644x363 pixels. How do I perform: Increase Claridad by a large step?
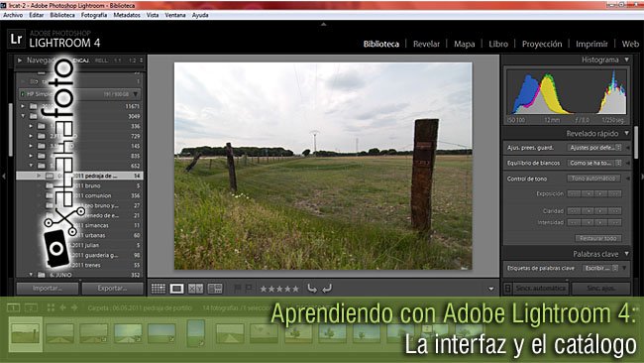click(x=615, y=211)
